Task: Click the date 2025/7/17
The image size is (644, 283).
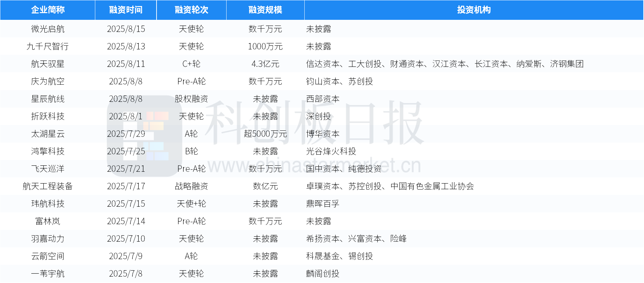Action: point(126,186)
